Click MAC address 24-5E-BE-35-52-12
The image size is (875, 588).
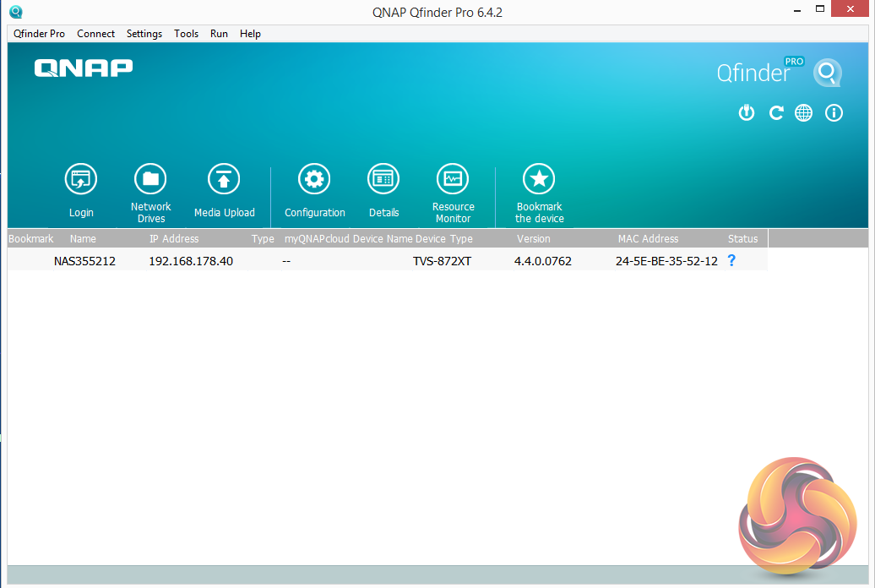(666, 261)
